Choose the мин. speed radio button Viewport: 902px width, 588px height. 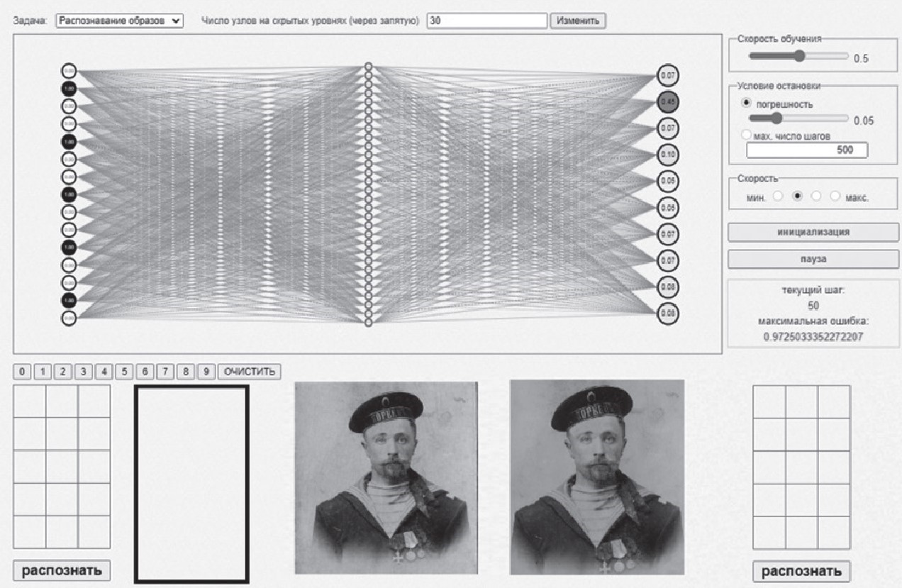click(x=778, y=196)
